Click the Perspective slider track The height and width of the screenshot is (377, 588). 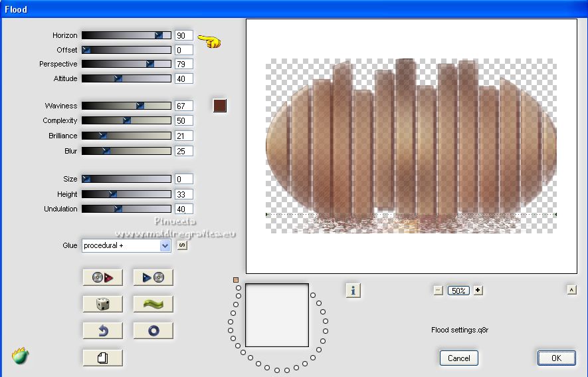tap(126, 64)
